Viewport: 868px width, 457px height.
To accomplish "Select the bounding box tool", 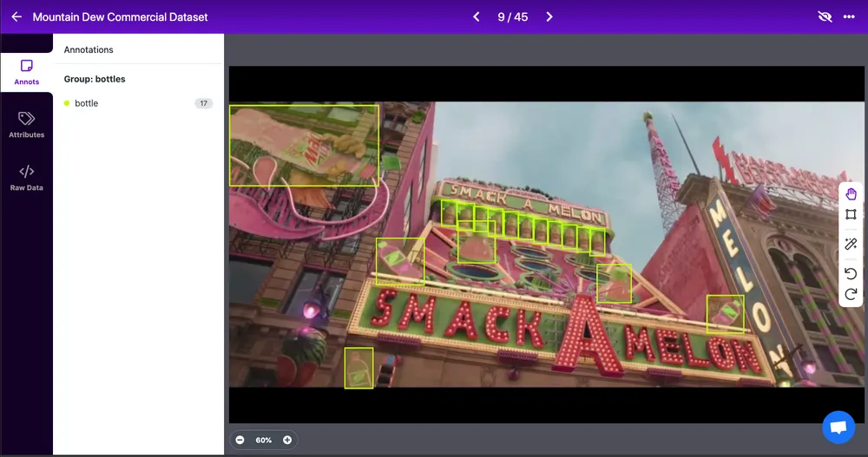I will pyautogui.click(x=851, y=214).
